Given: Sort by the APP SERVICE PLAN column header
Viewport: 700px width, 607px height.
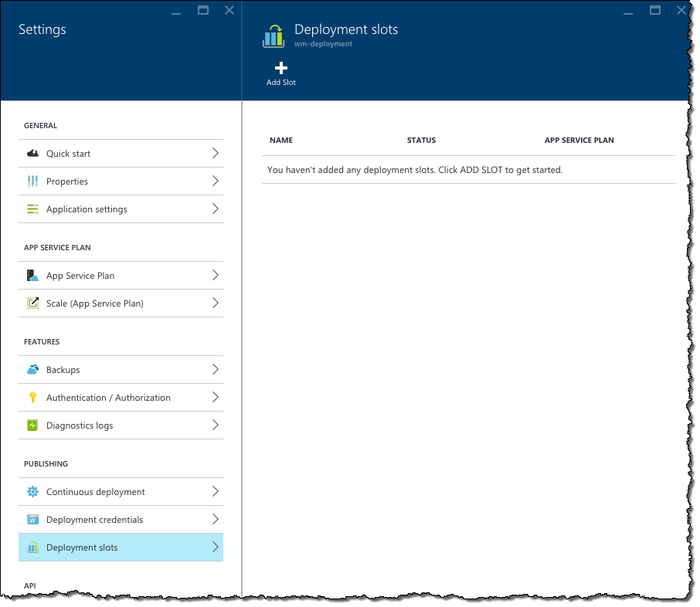Looking at the screenshot, I should [x=580, y=141].
